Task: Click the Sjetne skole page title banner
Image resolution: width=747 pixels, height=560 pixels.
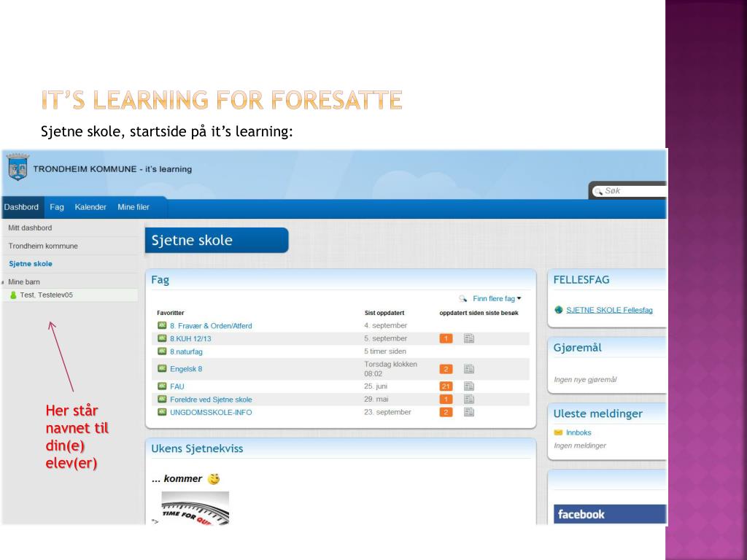Action: (217, 240)
